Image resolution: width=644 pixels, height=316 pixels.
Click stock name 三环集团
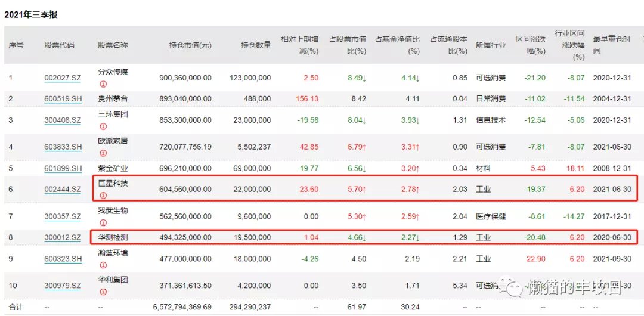[x=113, y=114]
